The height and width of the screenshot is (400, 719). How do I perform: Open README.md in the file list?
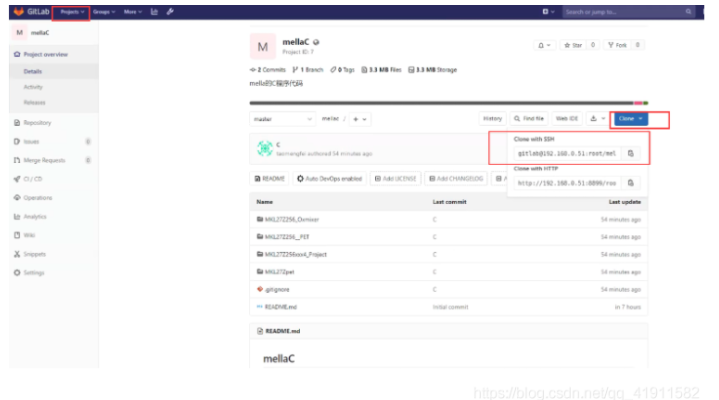[x=281, y=307]
